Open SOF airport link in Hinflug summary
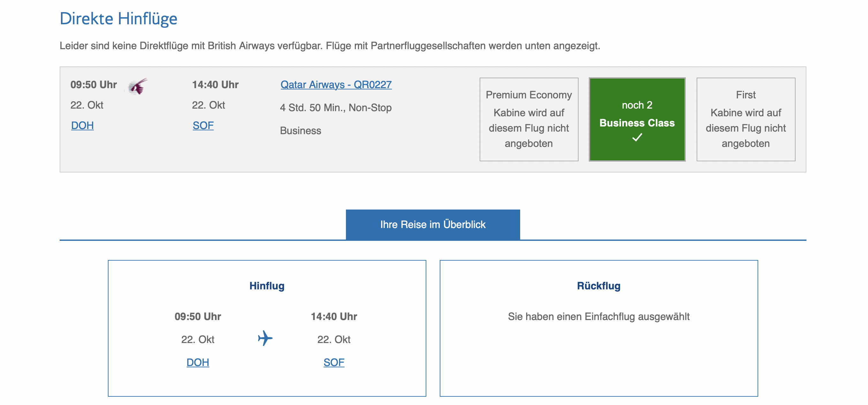This screenshot has height=405, width=868. [x=333, y=363]
